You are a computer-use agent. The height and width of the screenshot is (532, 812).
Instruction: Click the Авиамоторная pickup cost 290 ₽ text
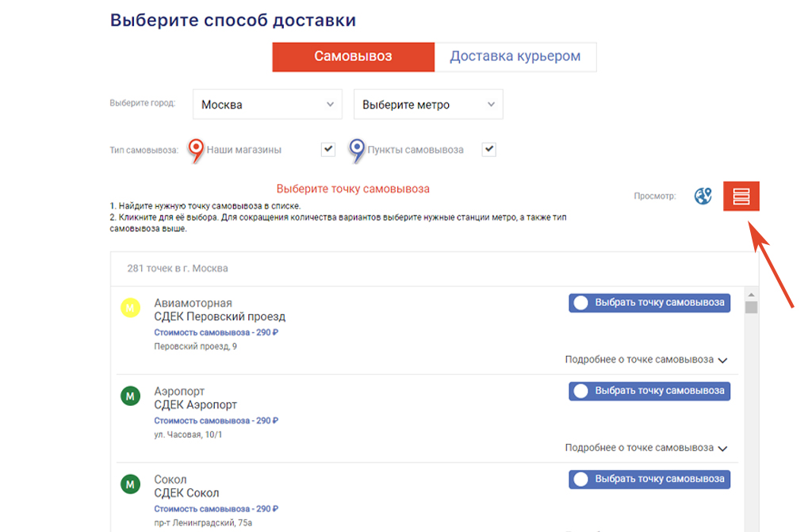point(216,332)
